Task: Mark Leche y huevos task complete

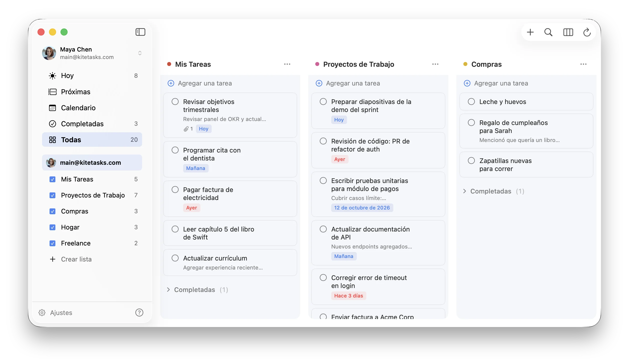Action: pyautogui.click(x=471, y=101)
